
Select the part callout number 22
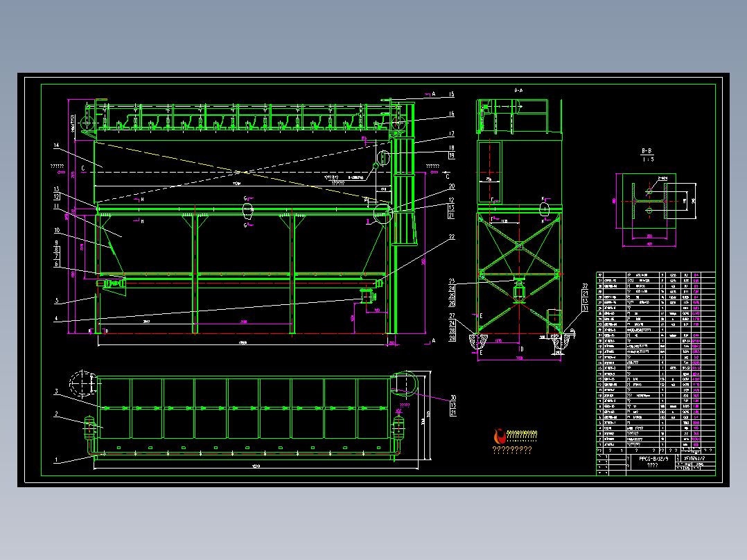[x=451, y=236]
